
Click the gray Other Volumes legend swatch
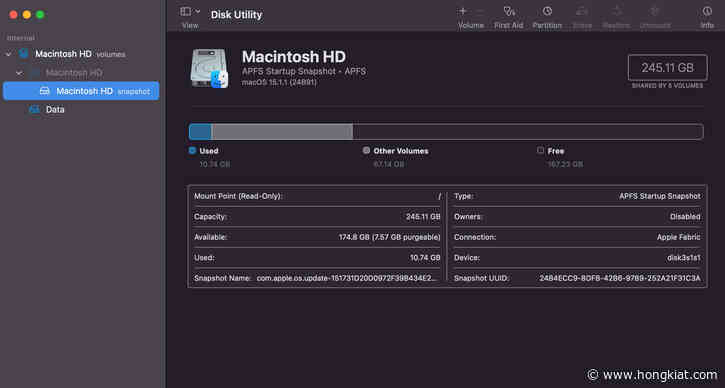click(366, 150)
